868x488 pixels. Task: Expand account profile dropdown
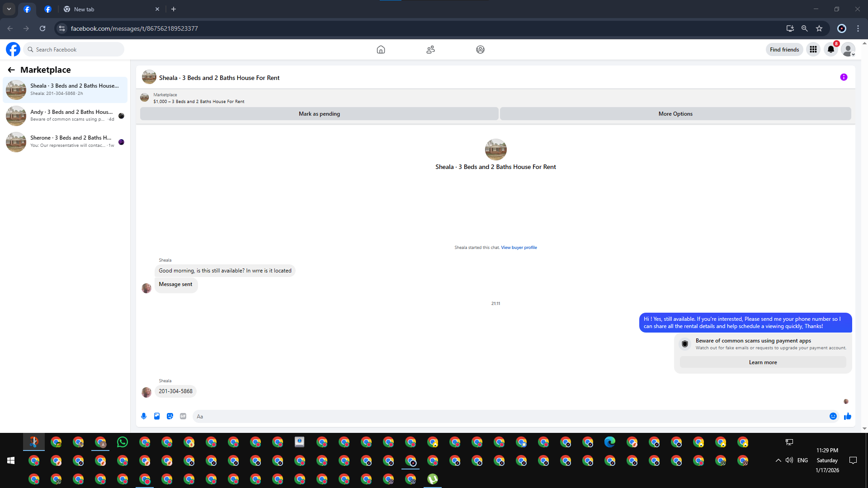pos(849,50)
